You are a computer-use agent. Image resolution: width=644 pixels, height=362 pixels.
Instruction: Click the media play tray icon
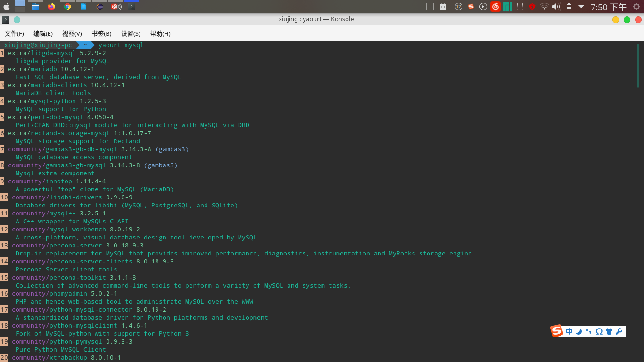click(x=483, y=7)
